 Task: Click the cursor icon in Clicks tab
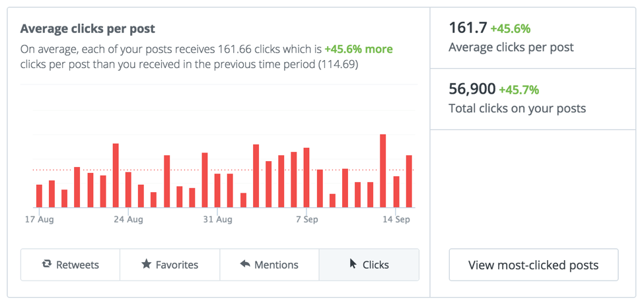point(353,263)
